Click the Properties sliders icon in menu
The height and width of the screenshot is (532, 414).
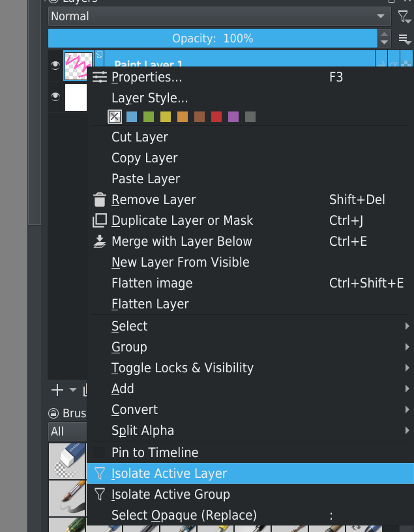(x=99, y=78)
